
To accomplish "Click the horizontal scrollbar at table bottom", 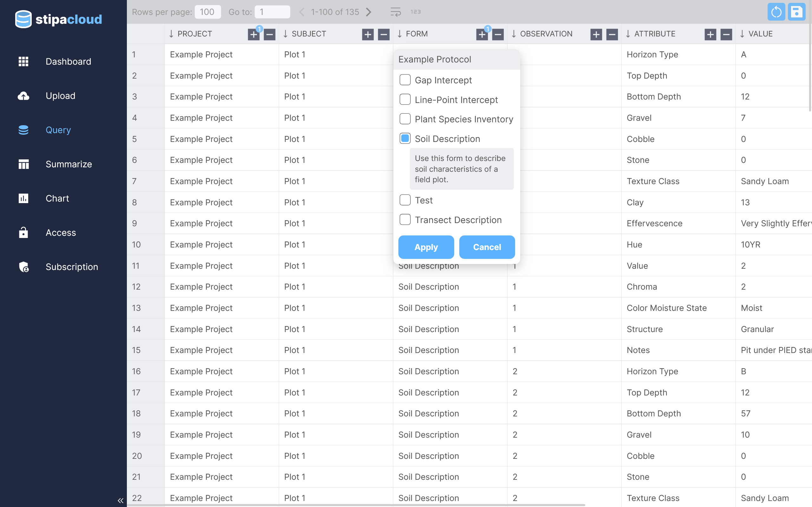I will coord(356,505).
